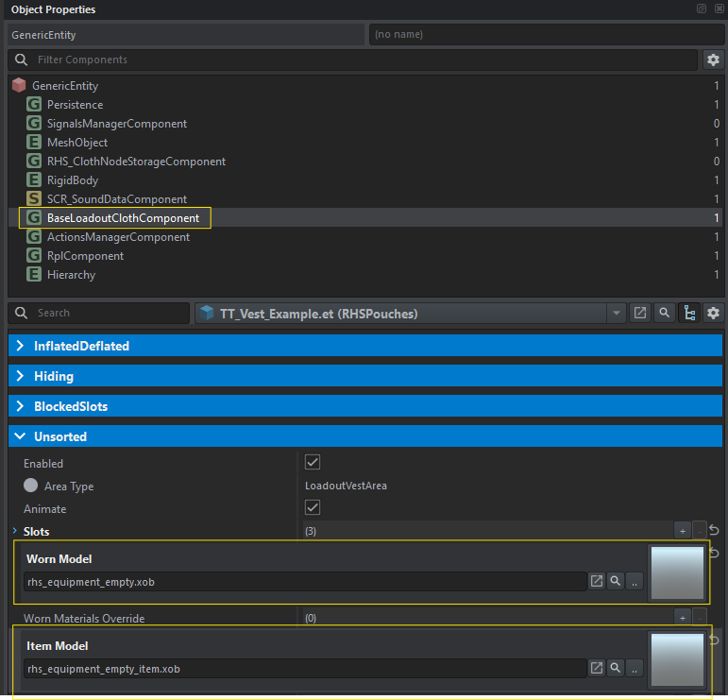Browse for Item Model file via dots button
Screen dimensions: 728x700
(635, 668)
